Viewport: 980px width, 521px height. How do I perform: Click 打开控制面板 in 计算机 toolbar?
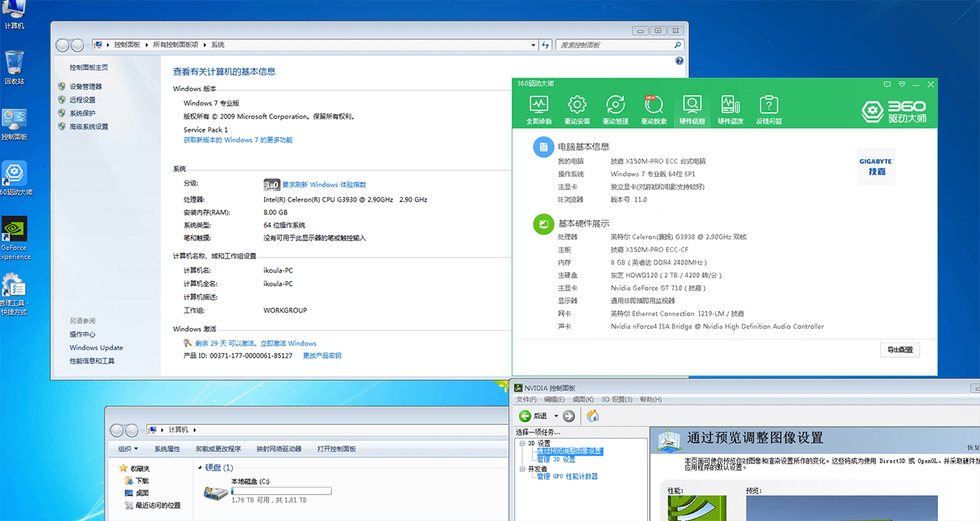click(336, 449)
